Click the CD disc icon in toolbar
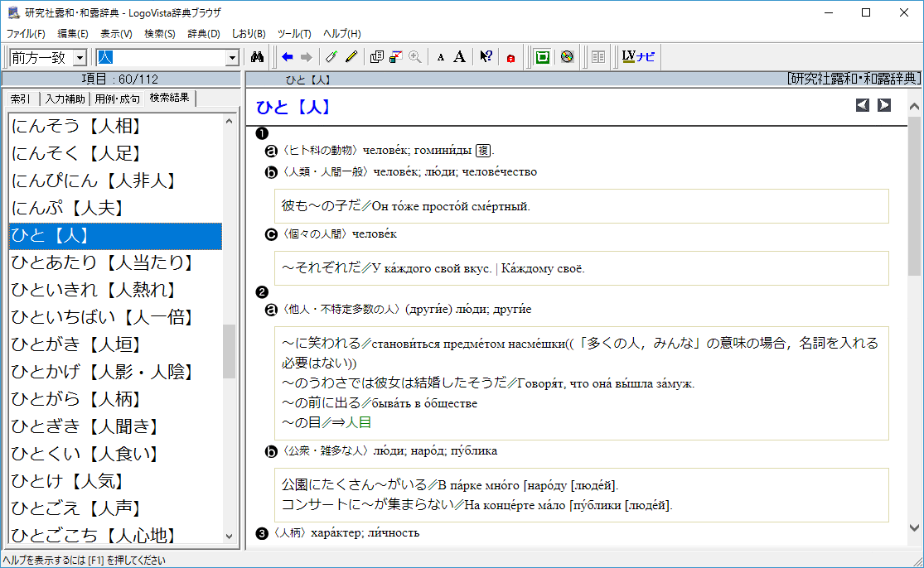This screenshot has height=568, width=924. point(567,57)
